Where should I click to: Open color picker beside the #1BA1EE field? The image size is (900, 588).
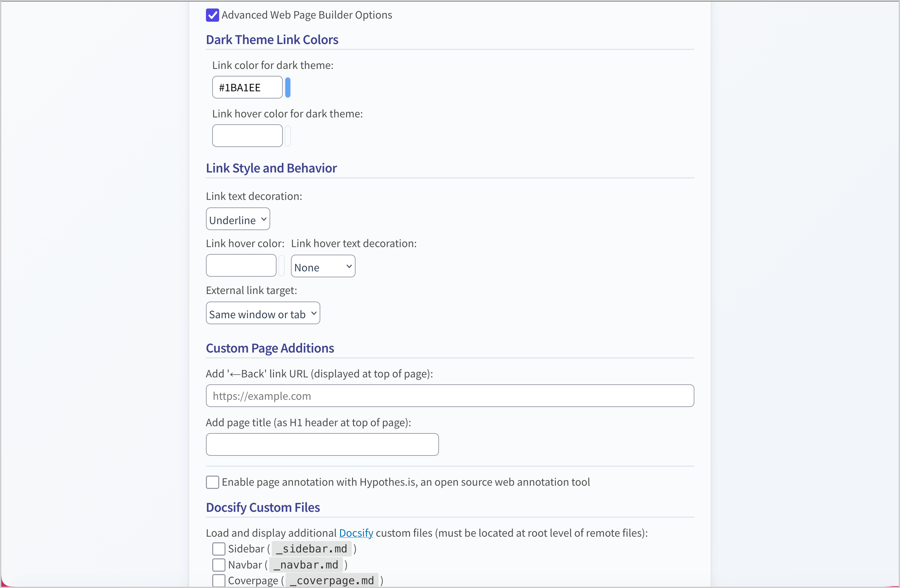[x=288, y=87]
